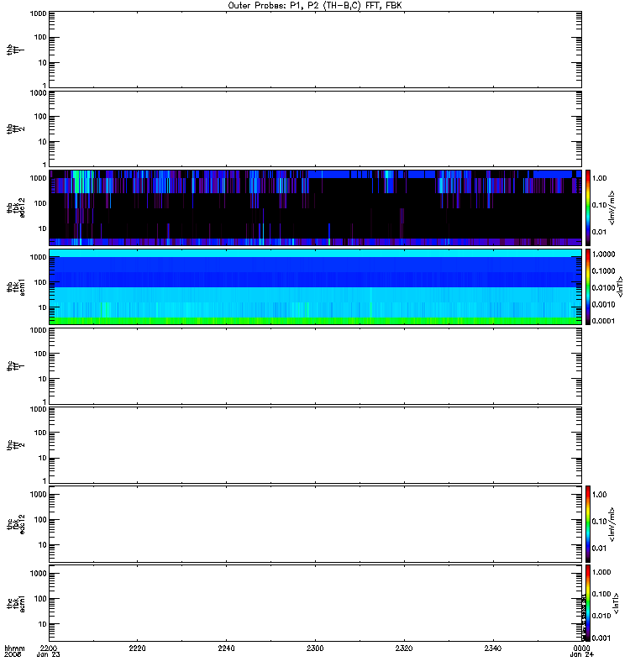Click the '1.00' value on thc edc12 color bar
The image size is (630, 672).
pyautogui.click(x=599, y=495)
